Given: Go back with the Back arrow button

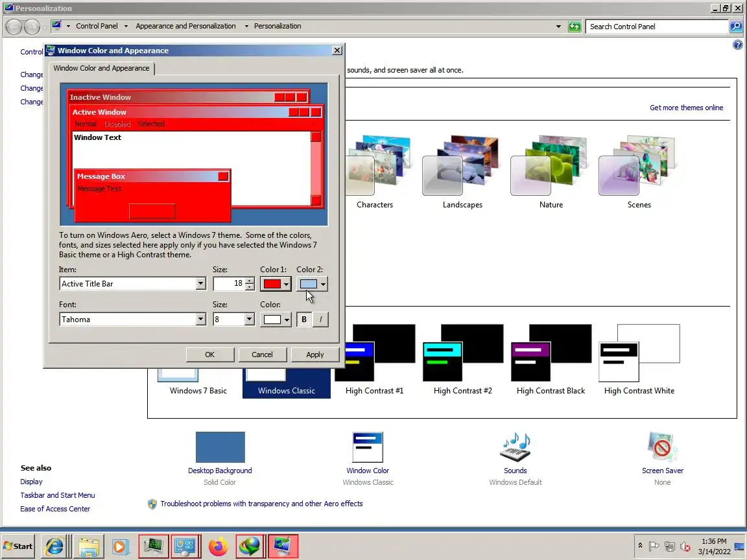Looking at the screenshot, I should point(14,27).
